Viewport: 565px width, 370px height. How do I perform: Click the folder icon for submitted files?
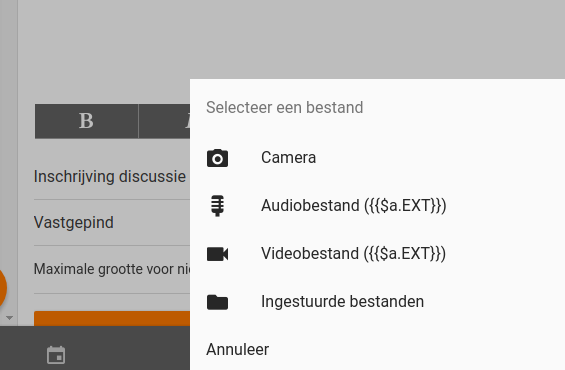click(217, 302)
